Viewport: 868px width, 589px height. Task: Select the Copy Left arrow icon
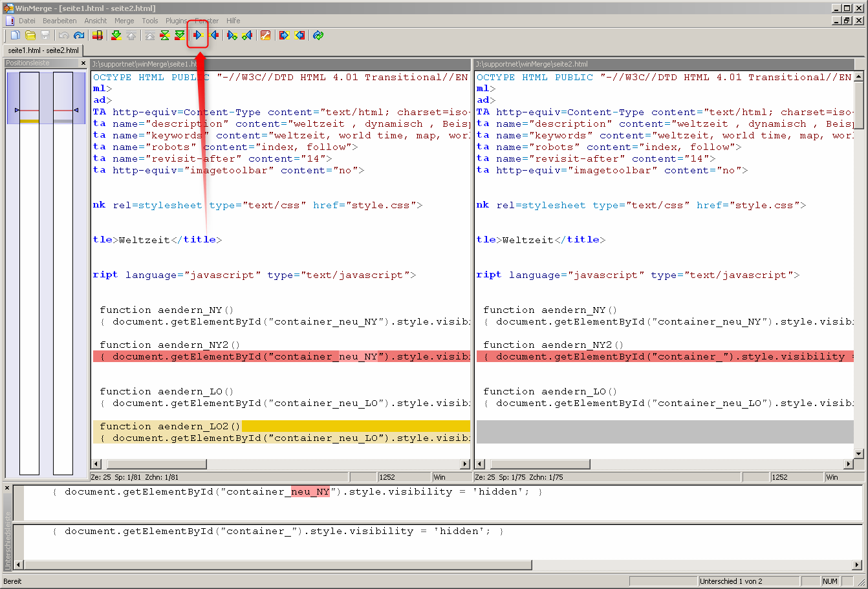[215, 35]
